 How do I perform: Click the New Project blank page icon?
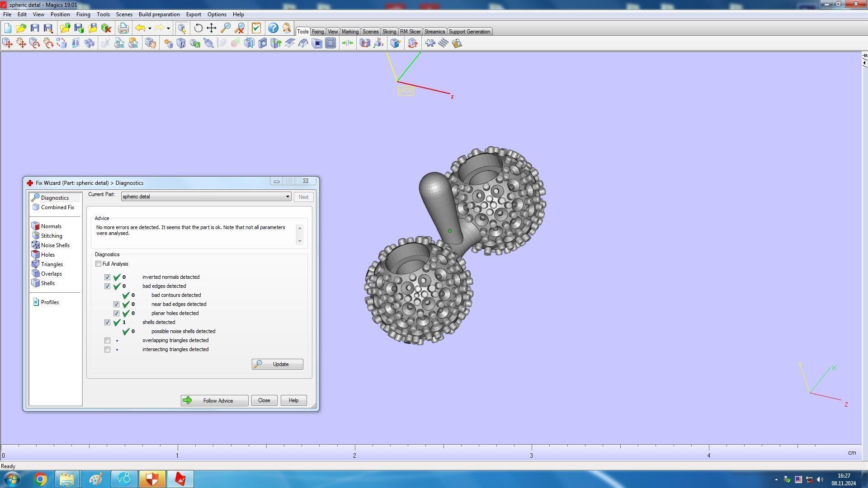8,28
